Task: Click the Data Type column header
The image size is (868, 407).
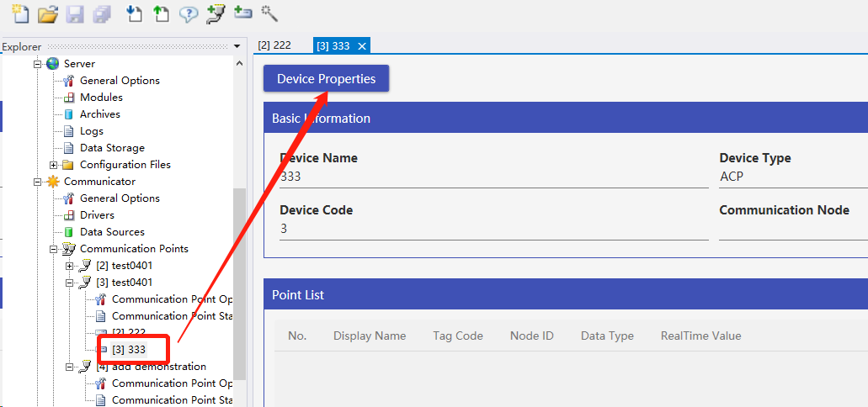Action: (x=607, y=336)
